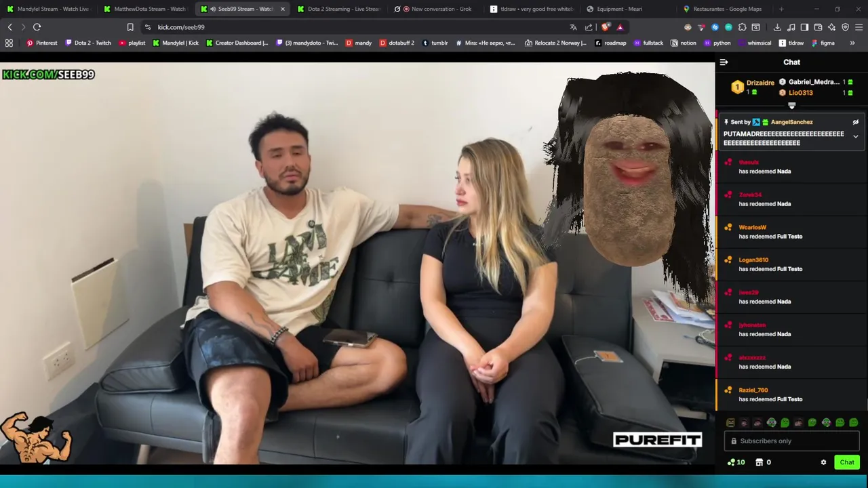Image resolution: width=868 pixels, height=488 pixels.
Task: Open playlist bookmark
Action: (132, 43)
